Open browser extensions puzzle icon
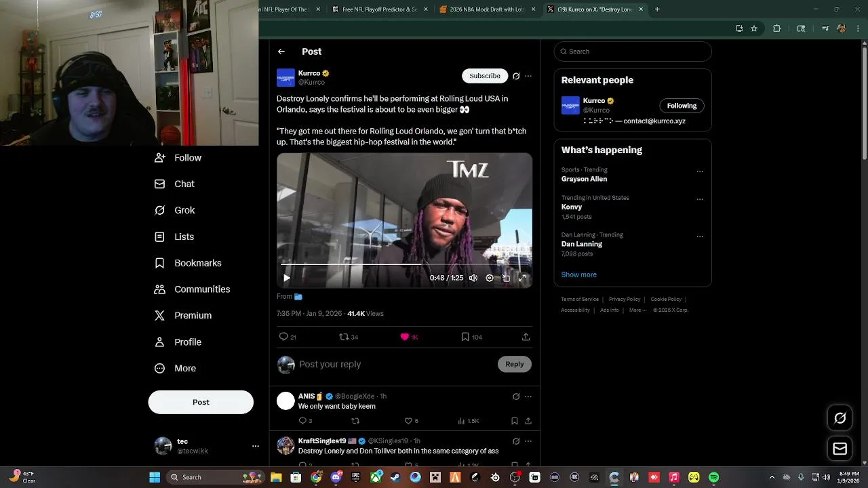 coord(777,28)
